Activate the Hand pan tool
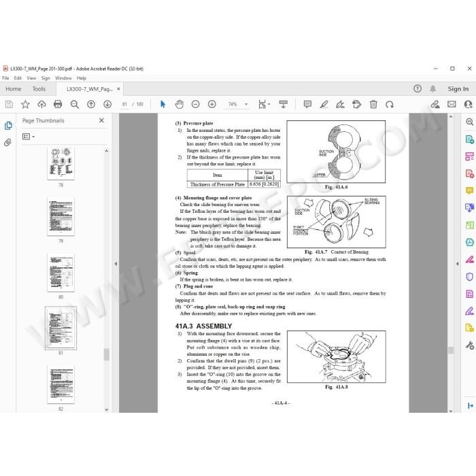This screenshot has width=476, height=476. point(179,105)
